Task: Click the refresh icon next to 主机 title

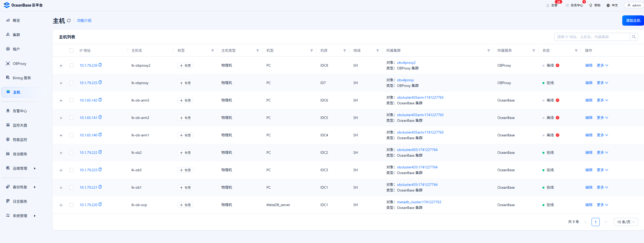Action: pos(69,21)
